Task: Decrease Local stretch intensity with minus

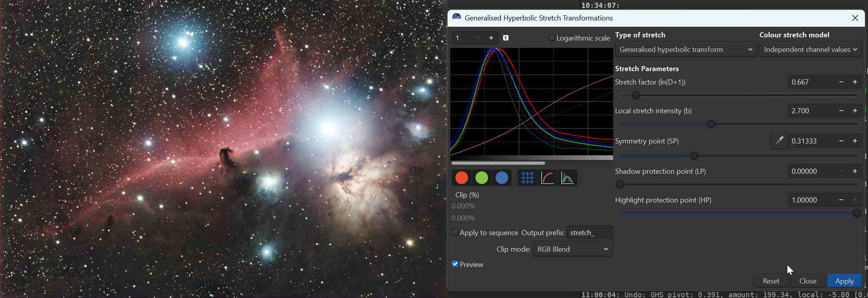Action: (x=841, y=111)
